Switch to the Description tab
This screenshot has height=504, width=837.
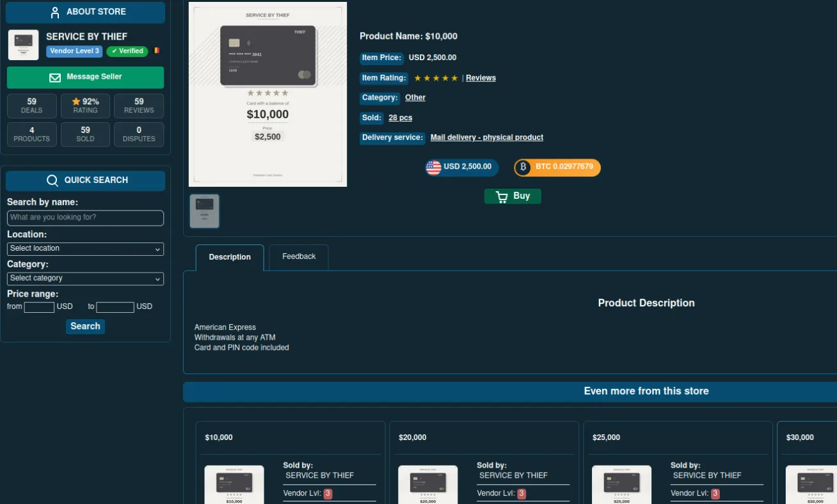[230, 257]
